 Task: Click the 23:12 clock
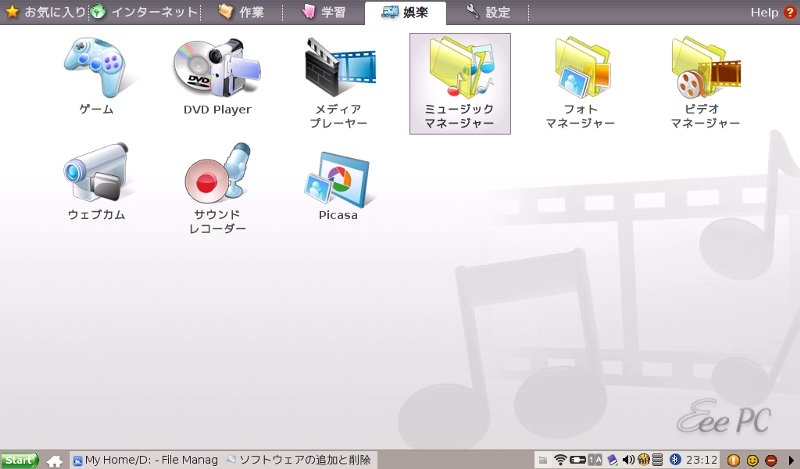[x=702, y=460]
